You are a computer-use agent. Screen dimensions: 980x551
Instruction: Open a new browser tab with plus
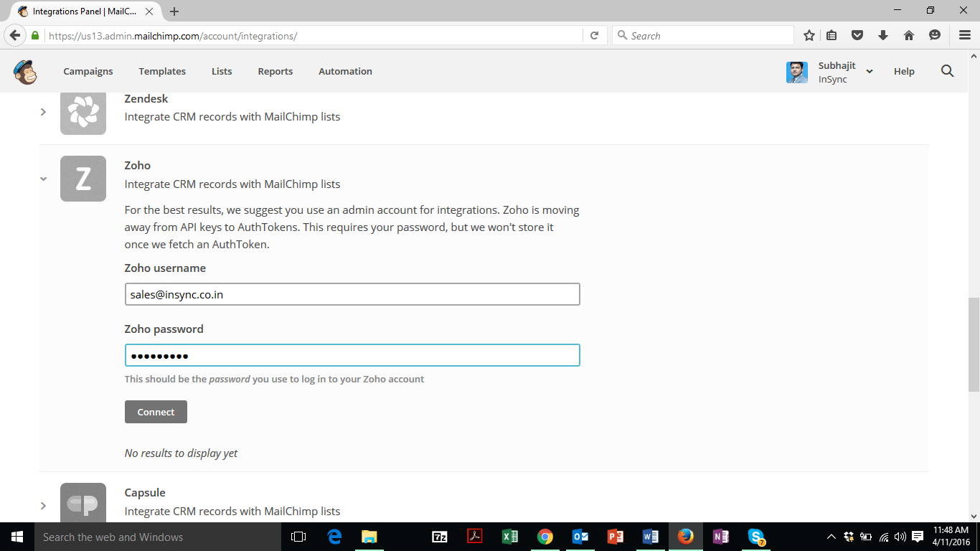pos(174,11)
